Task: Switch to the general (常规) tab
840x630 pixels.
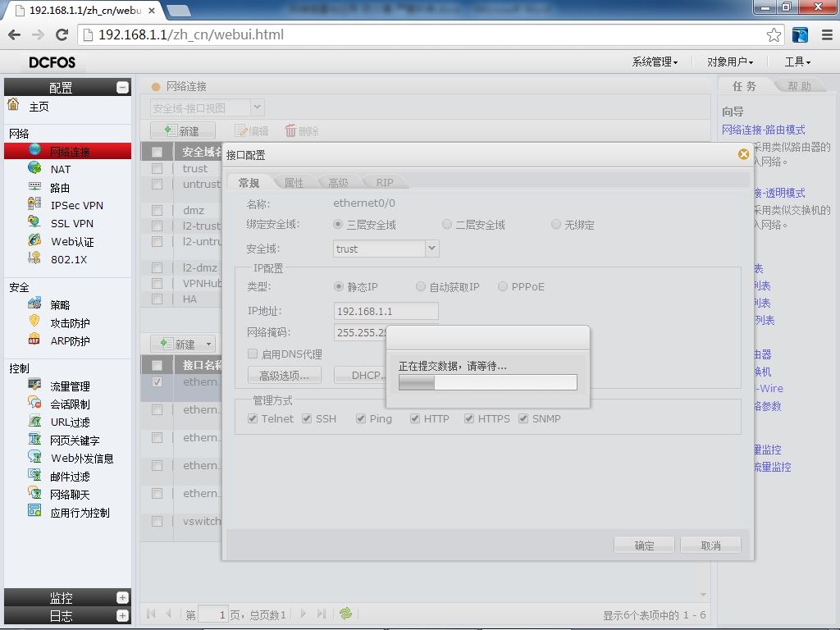Action: [x=249, y=183]
